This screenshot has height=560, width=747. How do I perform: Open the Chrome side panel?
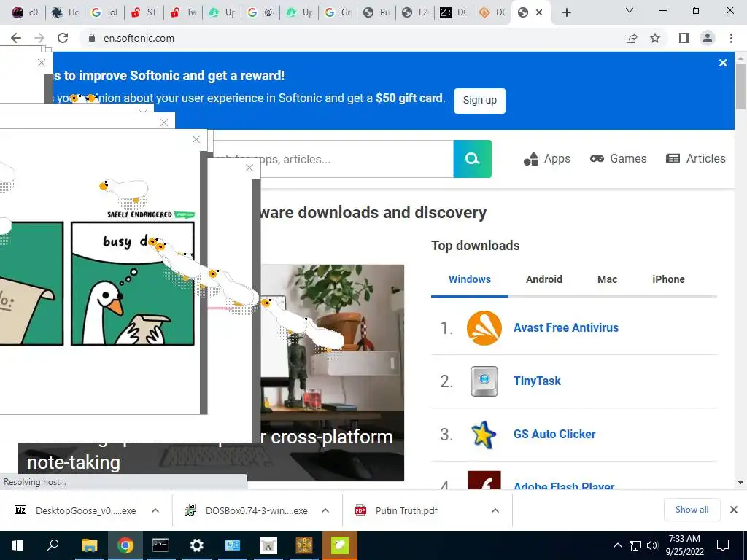pyautogui.click(x=684, y=38)
